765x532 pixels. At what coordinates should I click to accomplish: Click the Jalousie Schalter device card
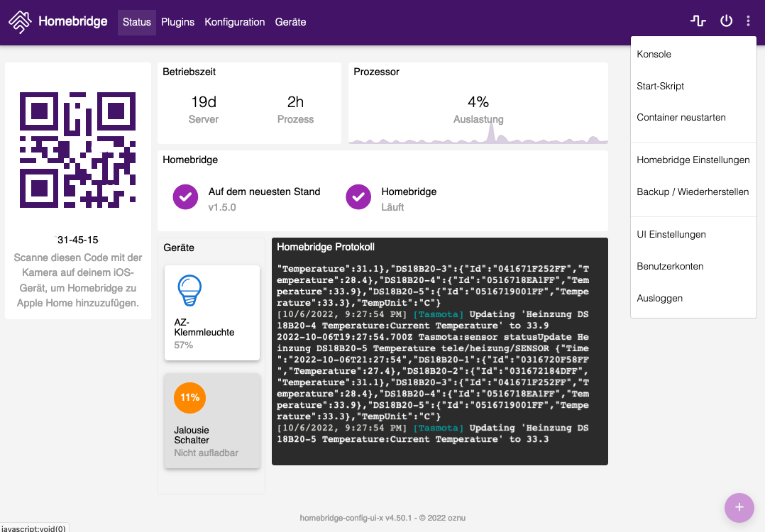211,421
